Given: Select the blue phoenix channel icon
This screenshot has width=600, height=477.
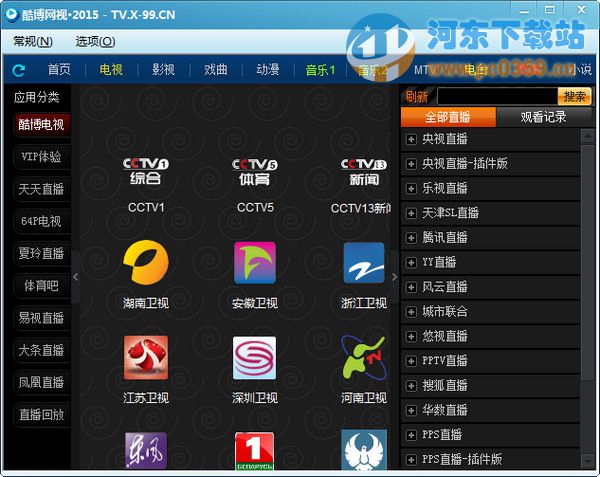Looking at the screenshot, I should click(x=364, y=449).
